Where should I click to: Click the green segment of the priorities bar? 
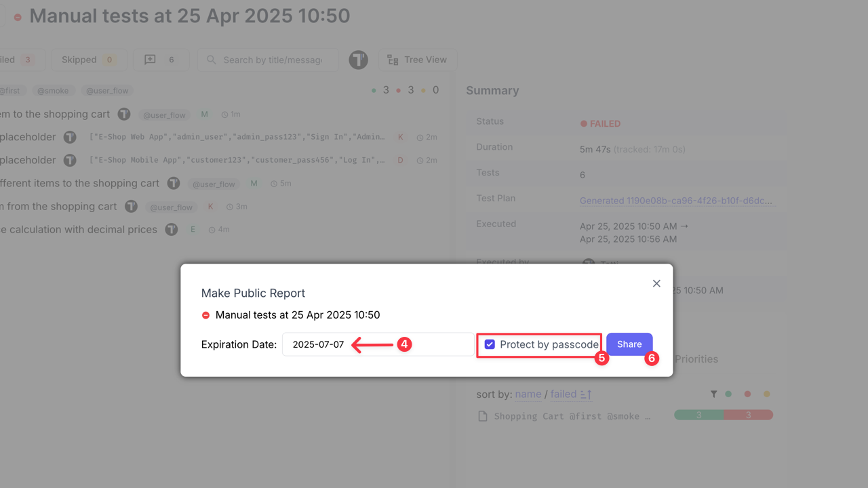[x=697, y=414]
